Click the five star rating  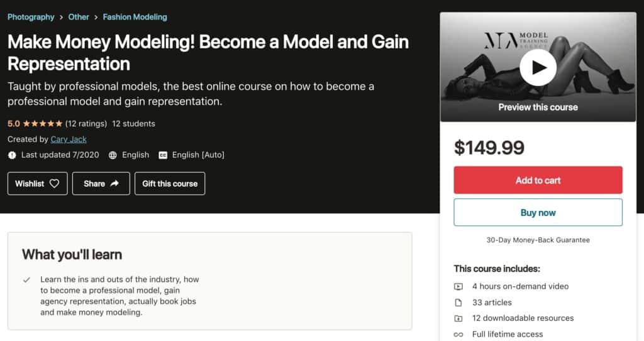42,124
